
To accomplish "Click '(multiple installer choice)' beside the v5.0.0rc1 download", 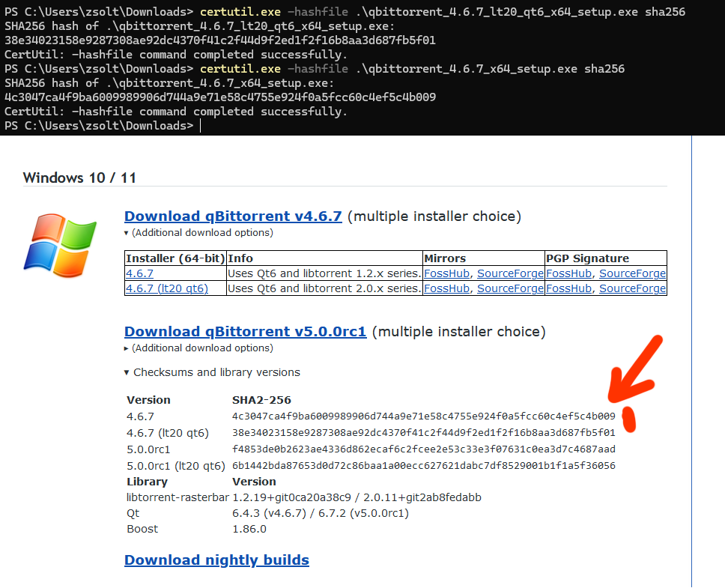I will pos(458,332).
